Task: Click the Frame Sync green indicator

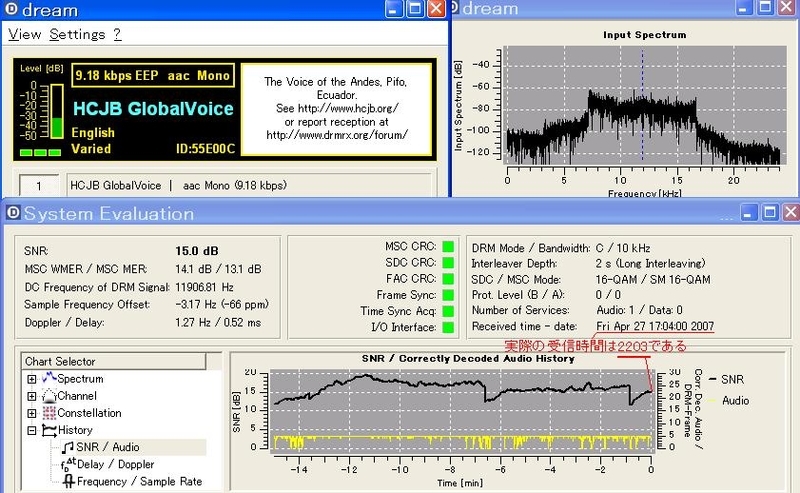Action: pyautogui.click(x=448, y=295)
